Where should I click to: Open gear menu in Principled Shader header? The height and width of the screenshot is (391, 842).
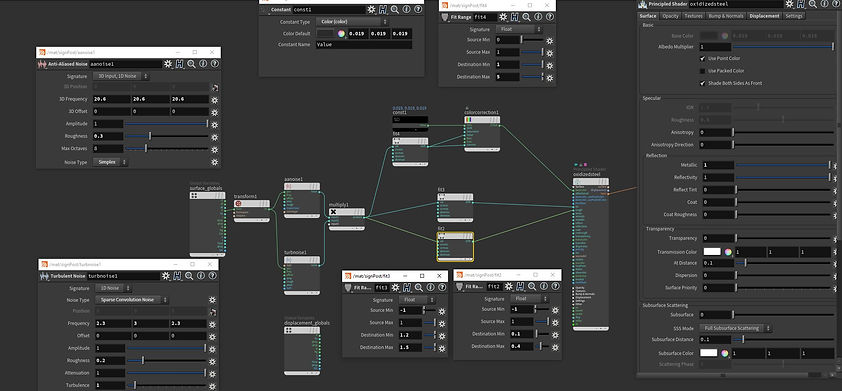789,4
